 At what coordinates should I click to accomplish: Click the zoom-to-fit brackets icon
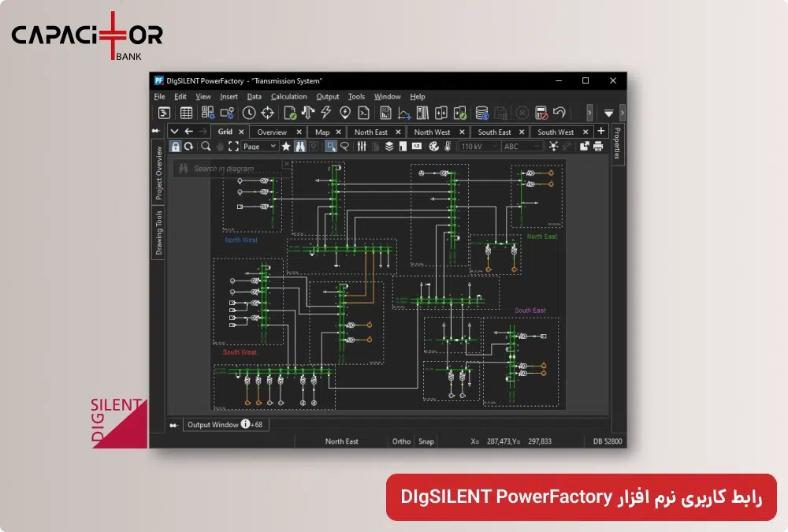pyautogui.click(x=234, y=147)
